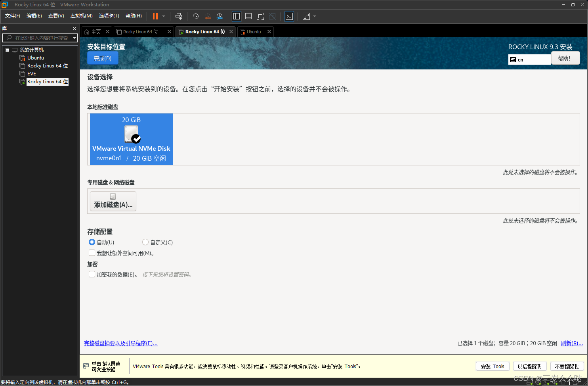Open the stretch mode dropdown arrow
588x386 pixels.
tap(315, 16)
